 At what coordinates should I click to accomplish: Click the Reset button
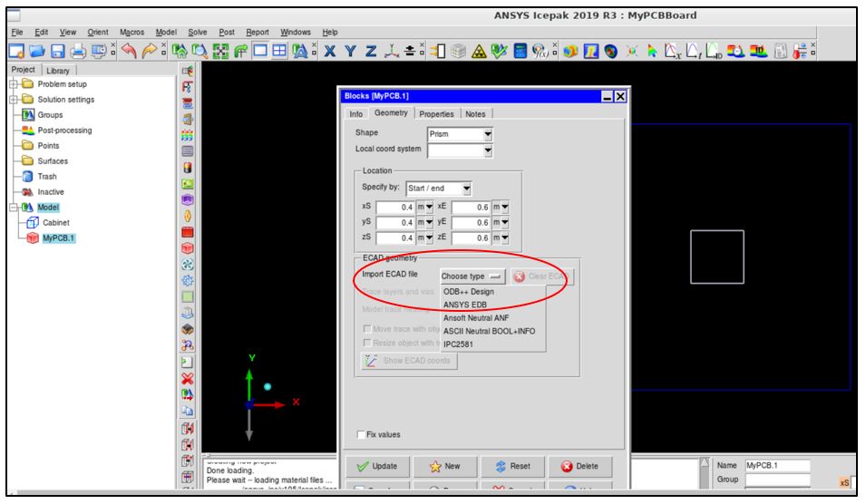(x=512, y=467)
